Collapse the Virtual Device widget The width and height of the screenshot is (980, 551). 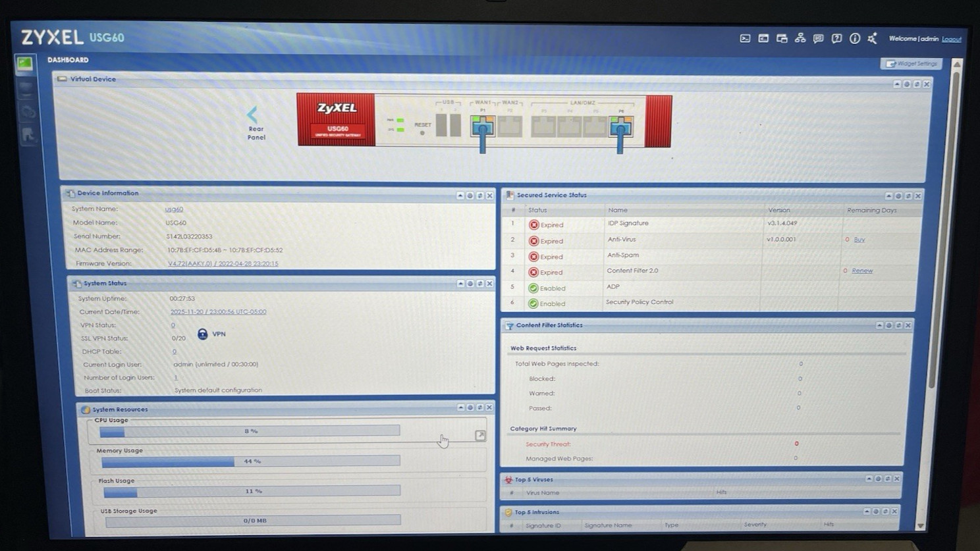click(x=897, y=84)
